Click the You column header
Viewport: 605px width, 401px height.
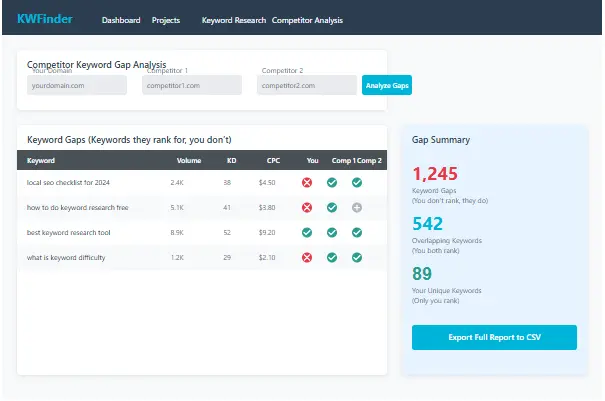click(313, 161)
